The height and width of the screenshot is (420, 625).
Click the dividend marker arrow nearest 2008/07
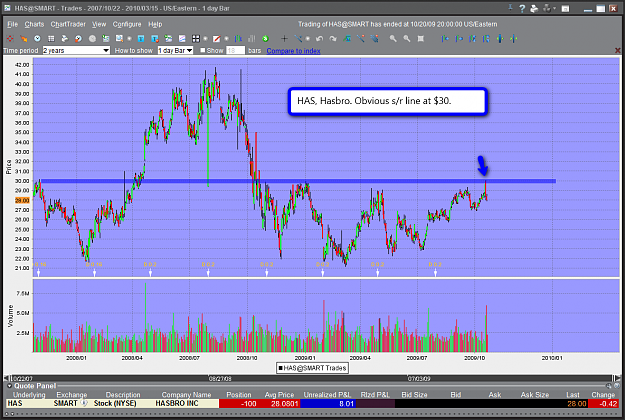[x=208, y=273]
